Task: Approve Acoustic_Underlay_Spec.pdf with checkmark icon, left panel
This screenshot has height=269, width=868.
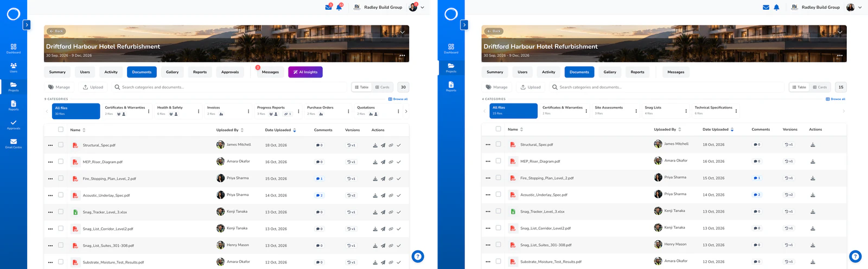Action: point(399,195)
